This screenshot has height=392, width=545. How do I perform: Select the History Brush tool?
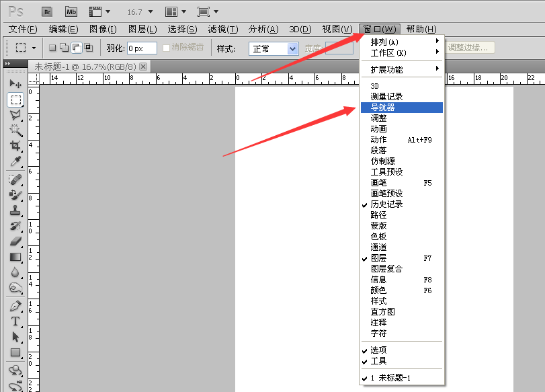[x=15, y=226]
